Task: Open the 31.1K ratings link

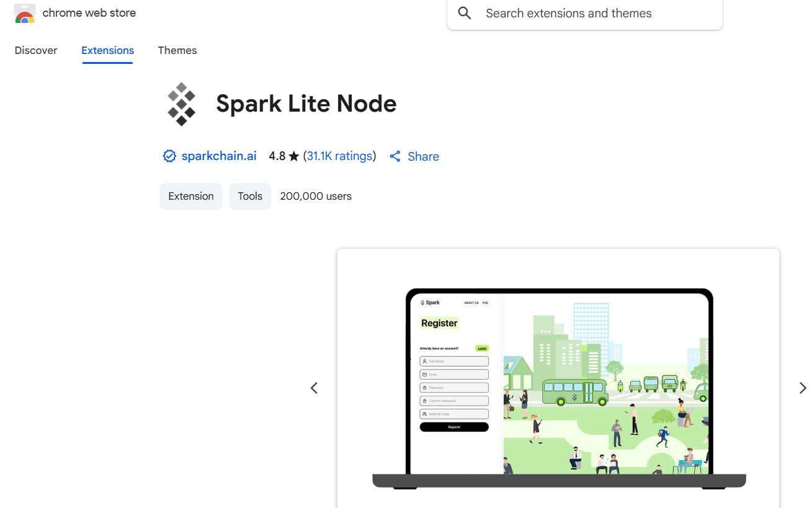Action: click(340, 156)
